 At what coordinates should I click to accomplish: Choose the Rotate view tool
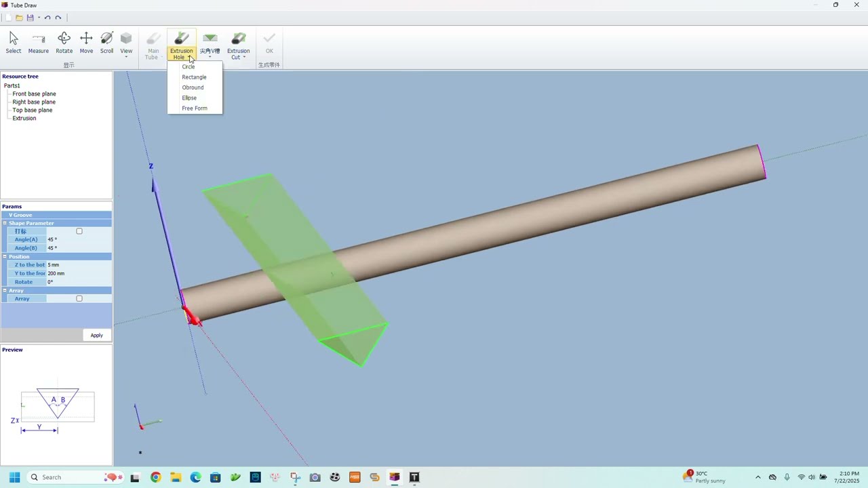click(x=64, y=43)
